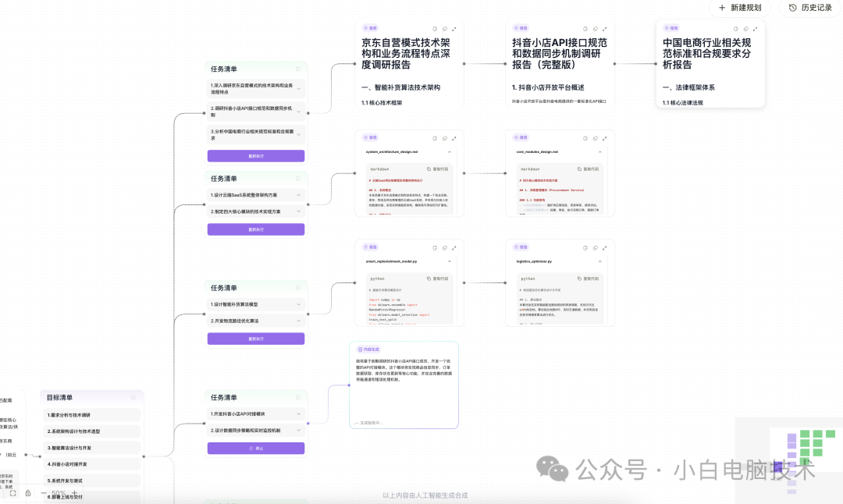Screen dimensions: 843x504
Task: Select goal 3.智能算法设计与开发
Action: tap(92, 448)
